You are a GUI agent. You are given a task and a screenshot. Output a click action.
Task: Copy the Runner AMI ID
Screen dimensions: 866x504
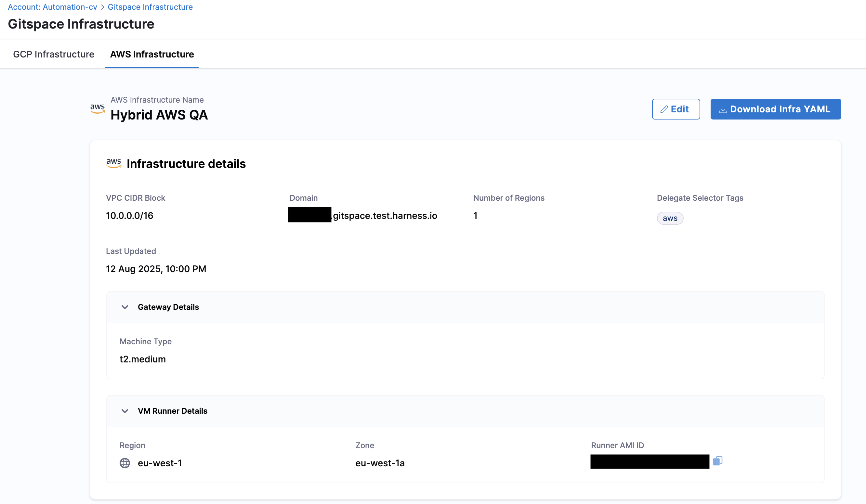(x=717, y=461)
